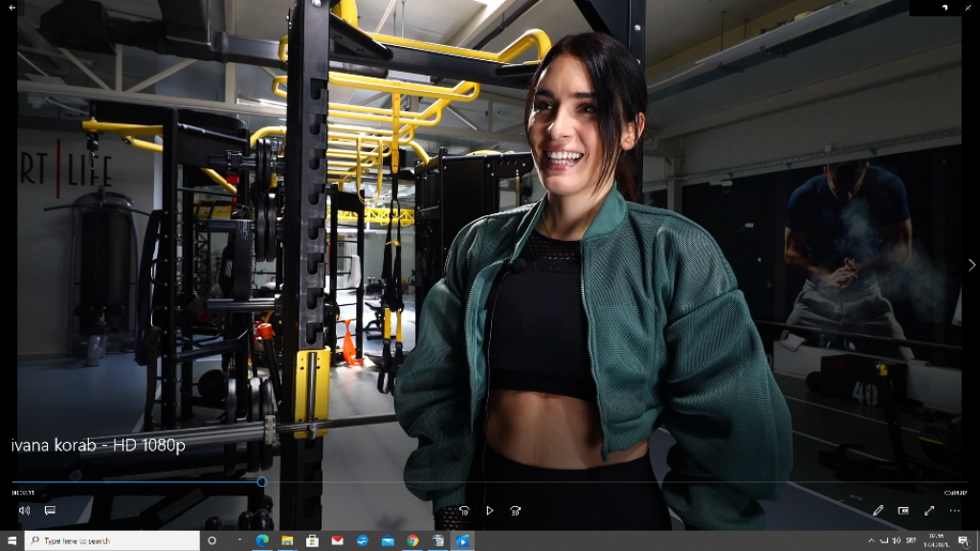This screenshot has width=980, height=551.
Task: Go back using the top-left arrow
Action: 12,8
